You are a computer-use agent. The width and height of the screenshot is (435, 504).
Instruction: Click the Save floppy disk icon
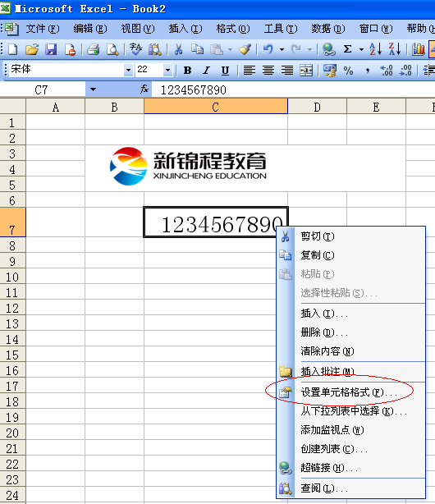(51, 49)
